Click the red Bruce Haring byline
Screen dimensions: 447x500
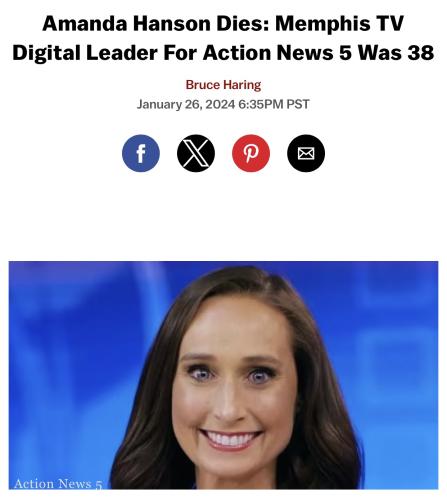tap(223, 85)
